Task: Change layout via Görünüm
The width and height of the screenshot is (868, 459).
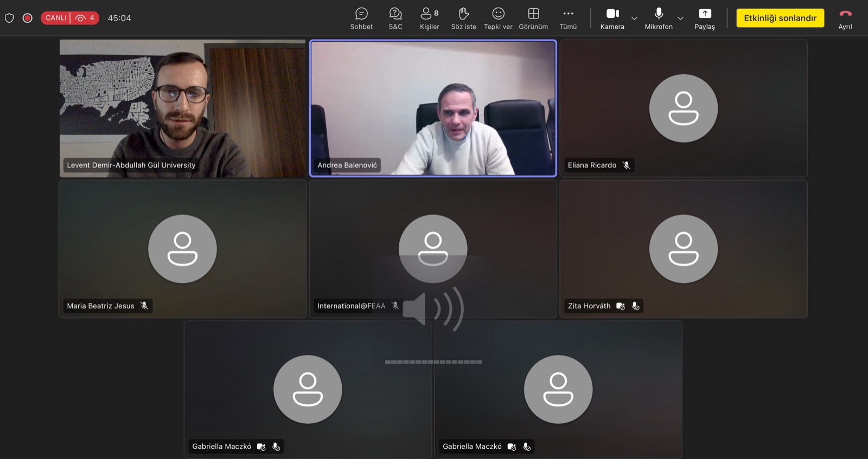Action: click(533, 18)
